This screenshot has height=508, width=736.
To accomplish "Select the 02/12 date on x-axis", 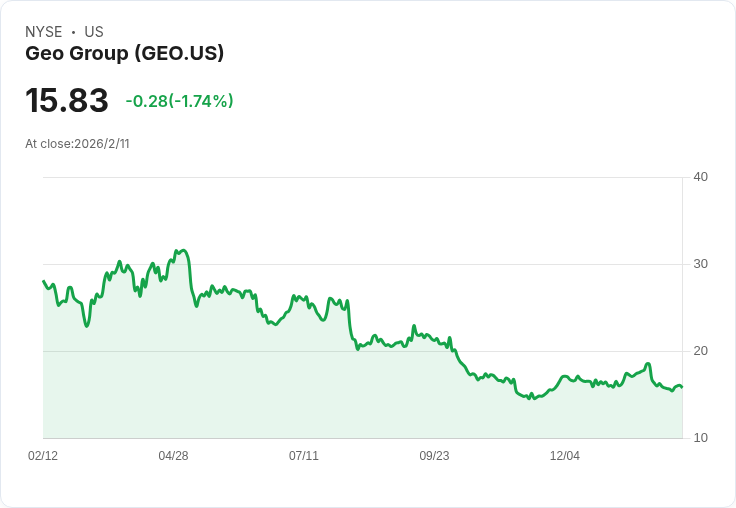I will [43, 456].
